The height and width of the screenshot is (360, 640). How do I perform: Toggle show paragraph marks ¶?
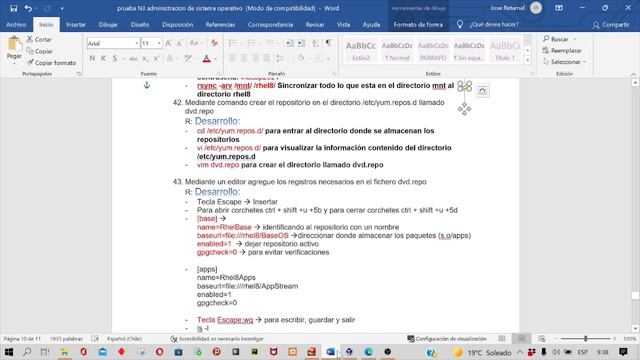(328, 43)
